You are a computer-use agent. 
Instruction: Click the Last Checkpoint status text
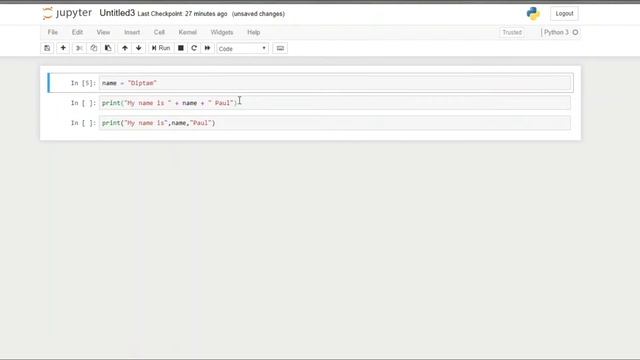pyautogui.click(x=182, y=14)
